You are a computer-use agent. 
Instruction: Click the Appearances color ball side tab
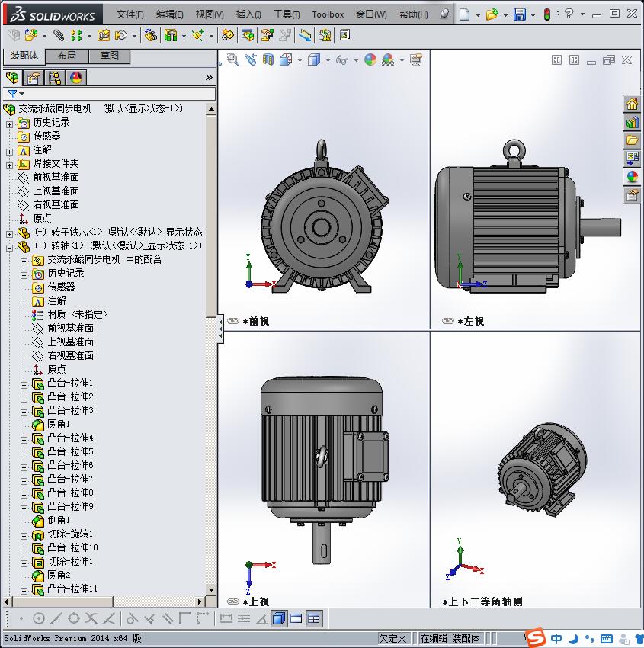(x=632, y=176)
